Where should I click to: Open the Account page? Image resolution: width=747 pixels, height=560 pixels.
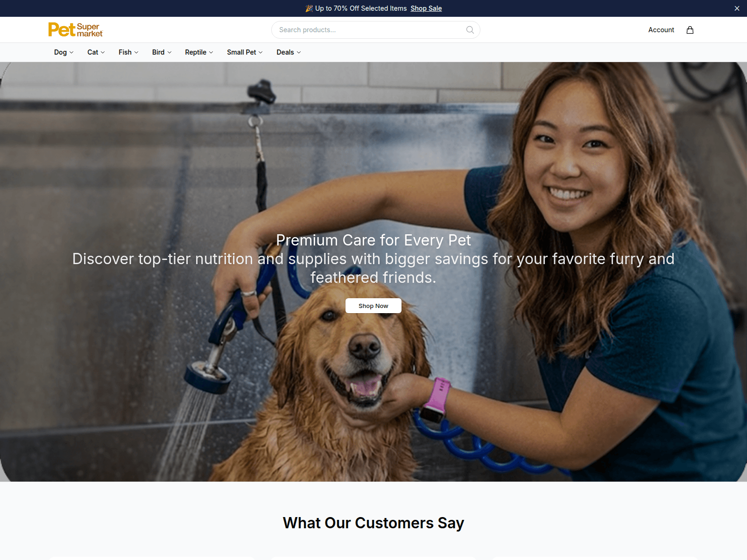click(x=661, y=30)
